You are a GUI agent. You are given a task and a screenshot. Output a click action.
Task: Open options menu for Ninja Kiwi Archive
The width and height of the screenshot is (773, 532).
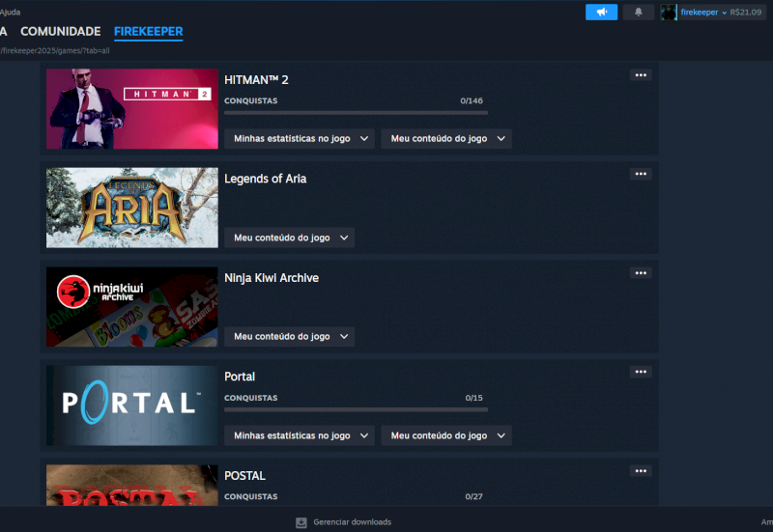(x=641, y=273)
